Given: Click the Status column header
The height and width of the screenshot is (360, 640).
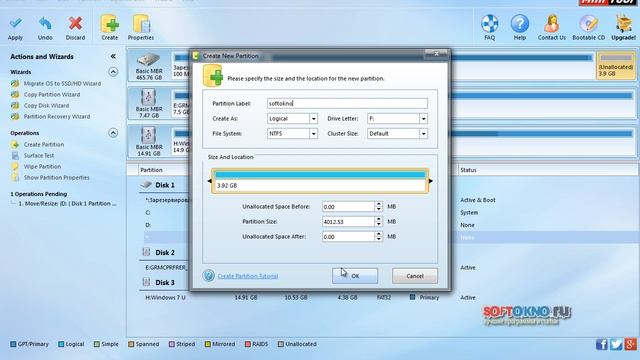Looking at the screenshot, I should pos(468,170).
